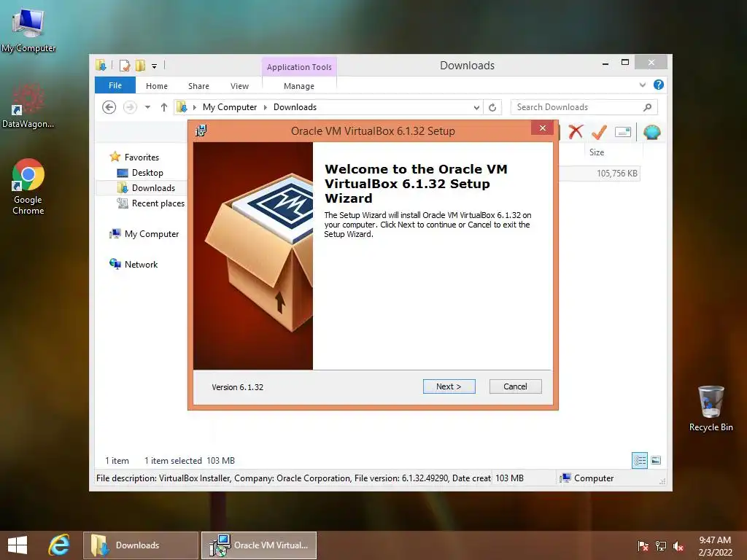This screenshot has width=747, height=560.
Task: Switch to the Share ribbon tab
Action: pyautogui.click(x=198, y=86)
